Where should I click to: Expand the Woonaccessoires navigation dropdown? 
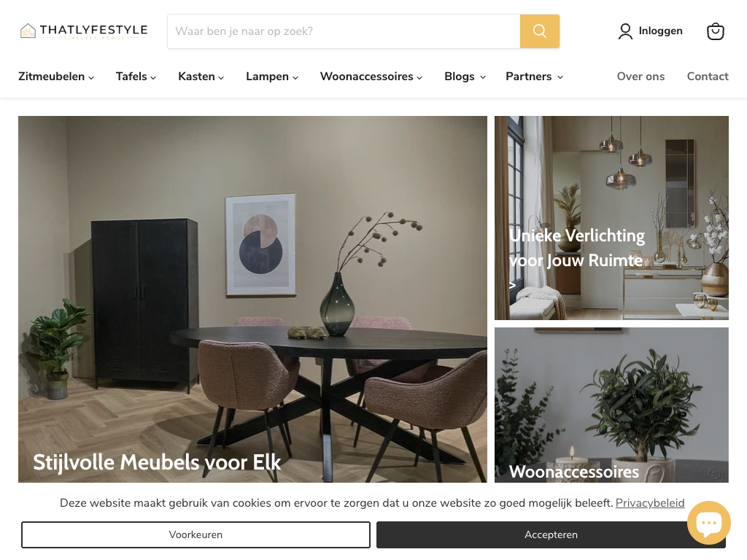371,77
